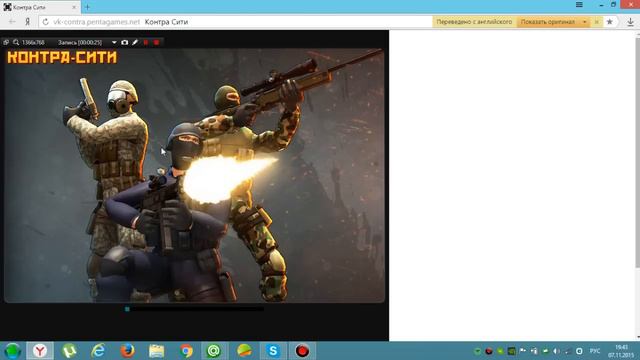Launch Firefox from taskbar
The height and width of the screenshot is (360, 640).
click(127, 351)
